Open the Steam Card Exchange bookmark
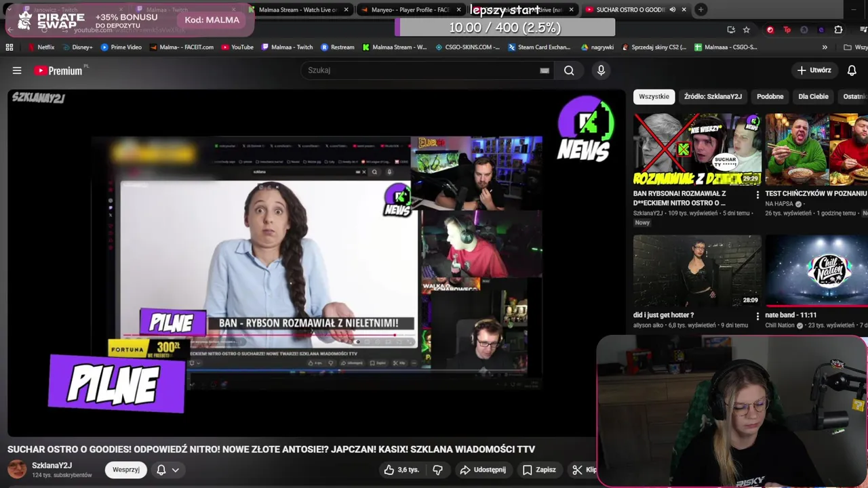The height and width of the screenshot is (488, 868). tap(539, 47)
